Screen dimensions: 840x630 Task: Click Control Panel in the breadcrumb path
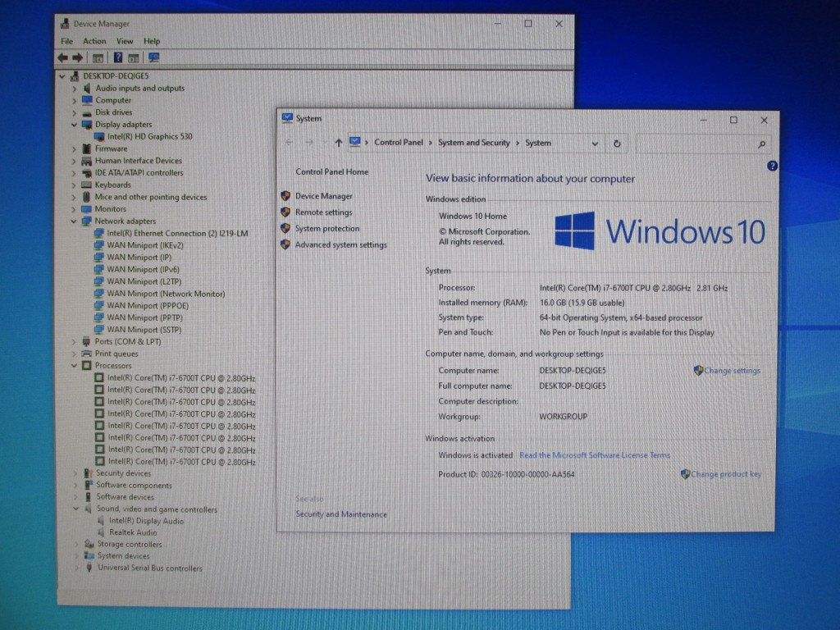[399, 143]
